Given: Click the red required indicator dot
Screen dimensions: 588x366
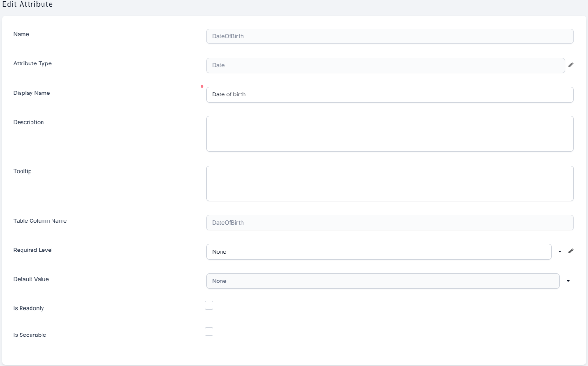Looking at the screenshot, I should pyautogui.click(x=202, y=86).
